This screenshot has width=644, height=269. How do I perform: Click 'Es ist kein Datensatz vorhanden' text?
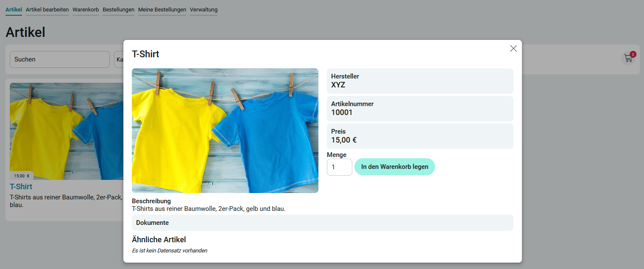click(170, 251)
